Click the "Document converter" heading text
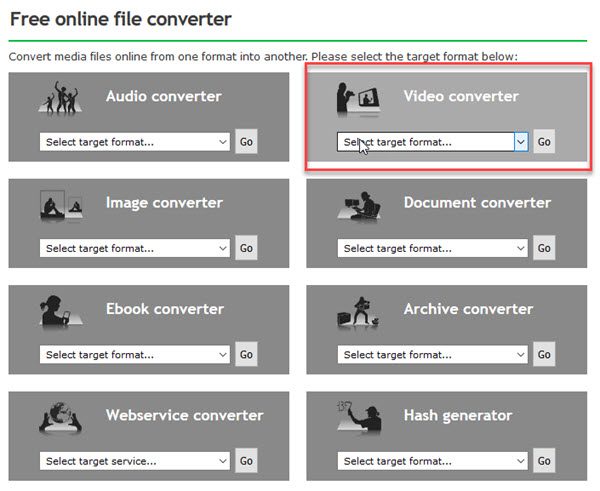600x491 pixels. pyautogui.click(x=478, y=202)
